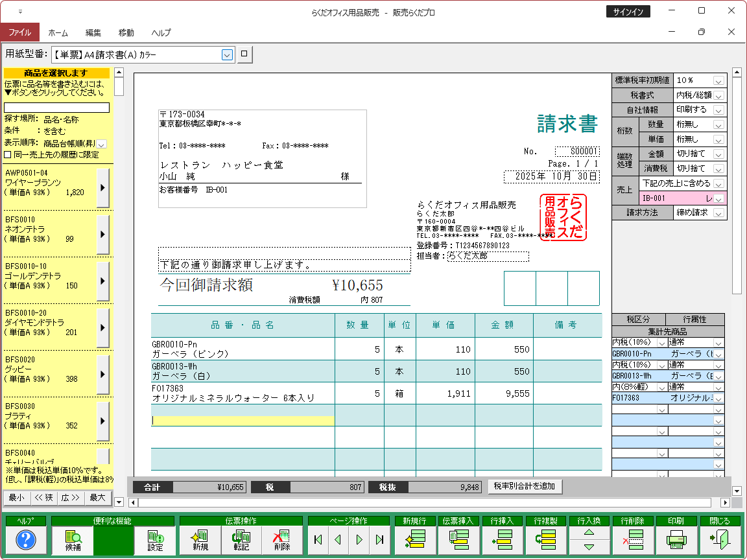Jump to the last page arrow
Screen dimensions: 747x560
click(x=380, y=539)
